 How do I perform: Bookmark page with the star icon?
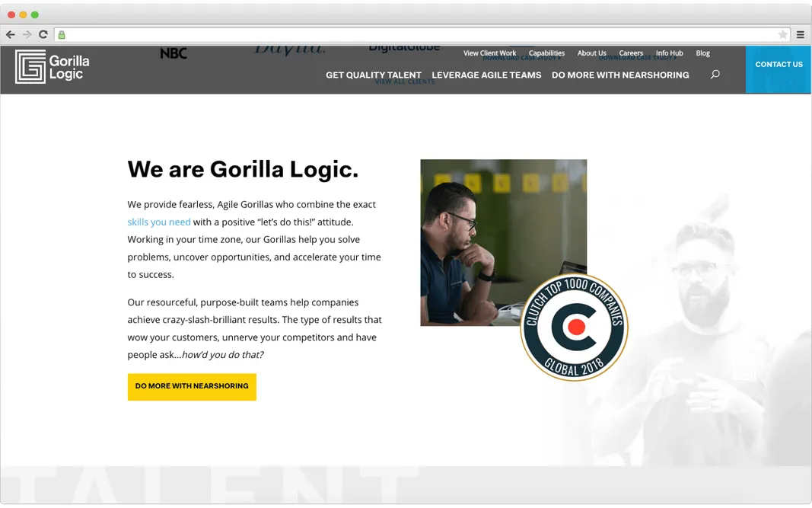pyautogui.click(x=782, y=35)
